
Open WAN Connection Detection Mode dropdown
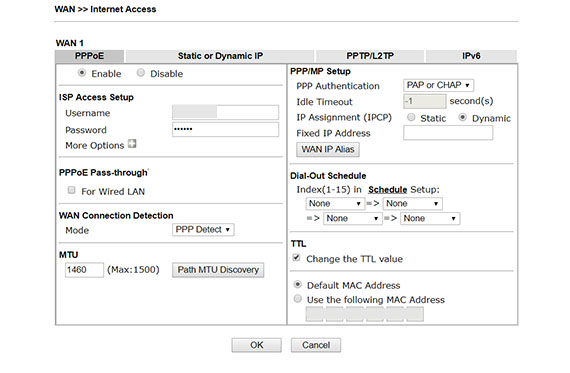[x=203, y=229]
